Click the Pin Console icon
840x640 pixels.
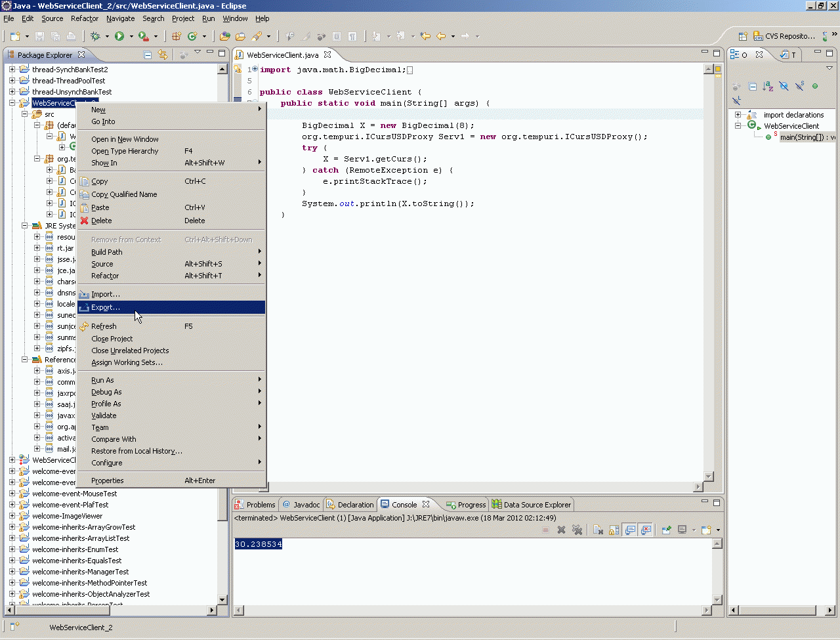point(667,530)
